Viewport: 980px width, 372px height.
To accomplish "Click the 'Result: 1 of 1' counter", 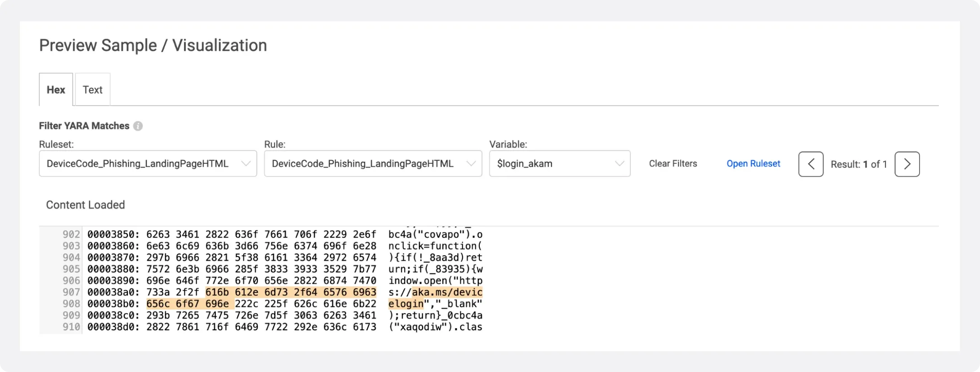I will [859, 164].
